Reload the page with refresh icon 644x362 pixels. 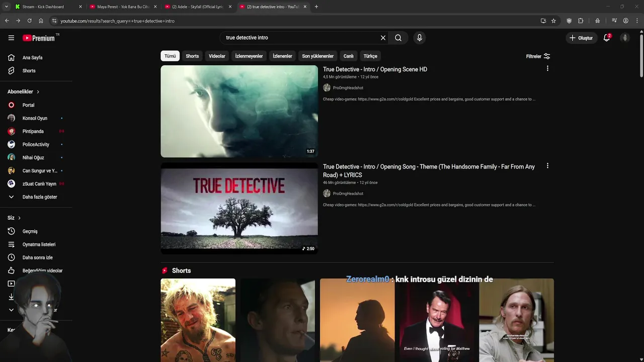29,21
